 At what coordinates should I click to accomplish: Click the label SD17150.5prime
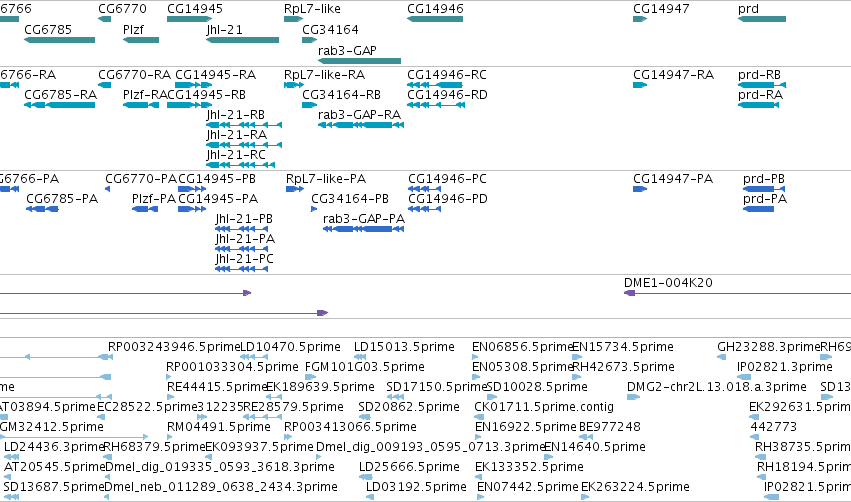tap(436, 387)
